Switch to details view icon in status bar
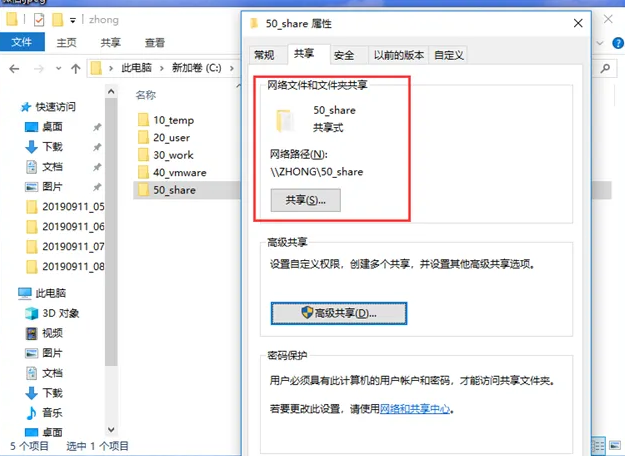Viewport: 625px width, 456px height. [598, 445]
